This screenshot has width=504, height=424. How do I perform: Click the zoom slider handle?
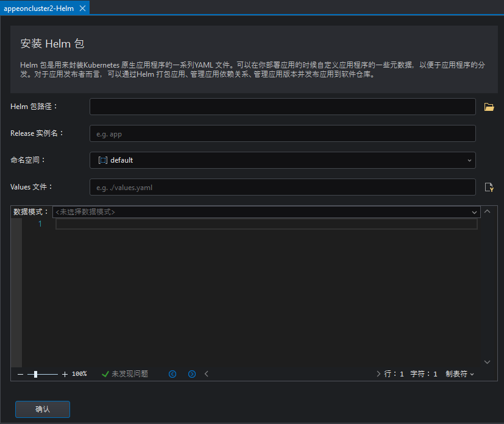pos(36,374)
